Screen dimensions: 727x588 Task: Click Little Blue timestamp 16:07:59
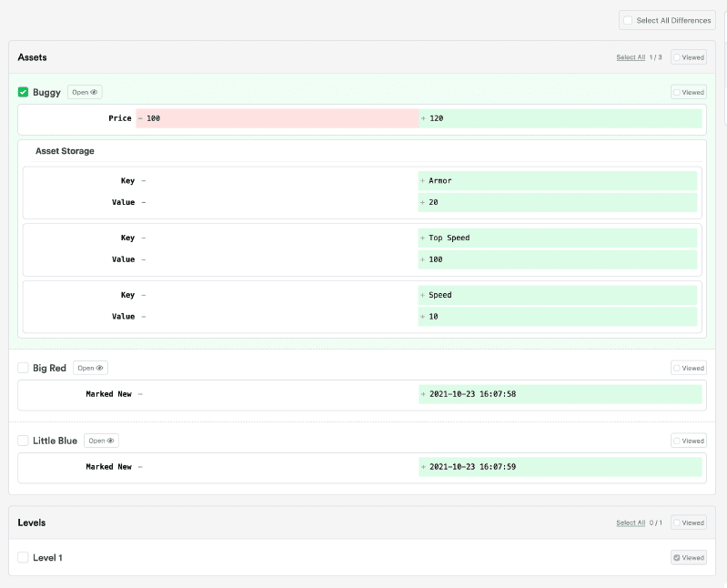pos(560,467)
